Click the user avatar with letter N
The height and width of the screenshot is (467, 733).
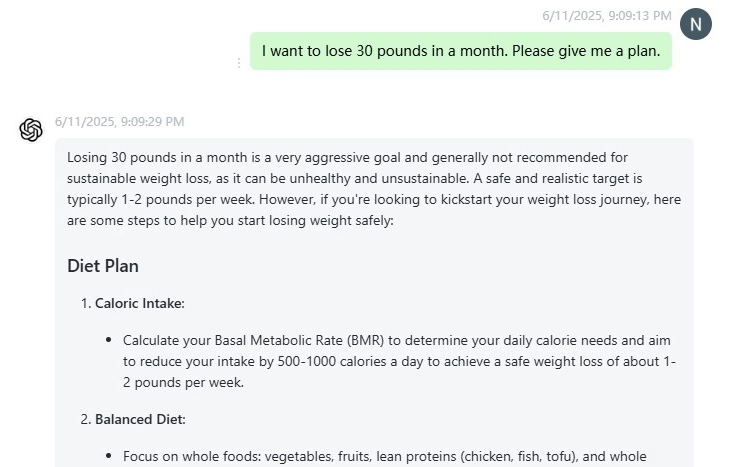click(695, 23)
